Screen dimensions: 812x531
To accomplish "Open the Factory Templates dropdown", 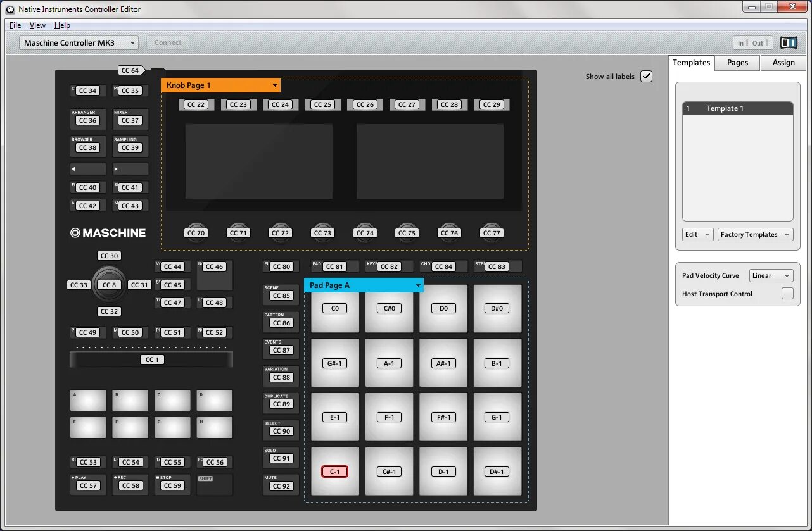I will pos(755,234).
